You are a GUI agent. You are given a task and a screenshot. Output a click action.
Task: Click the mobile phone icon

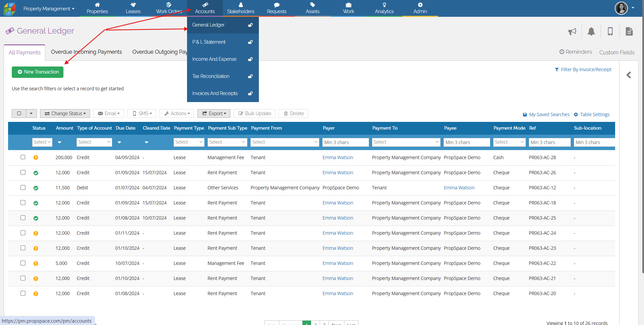coord(610,32)
